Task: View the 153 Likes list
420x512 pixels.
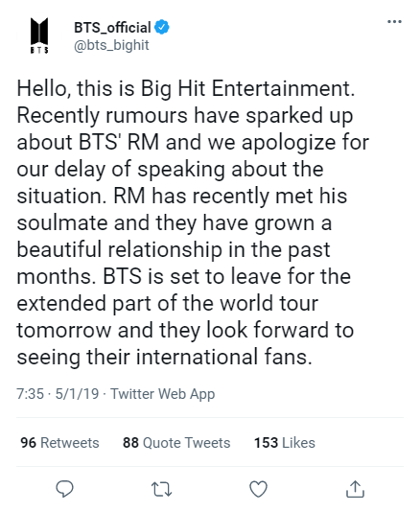Action: pos(285,443)
